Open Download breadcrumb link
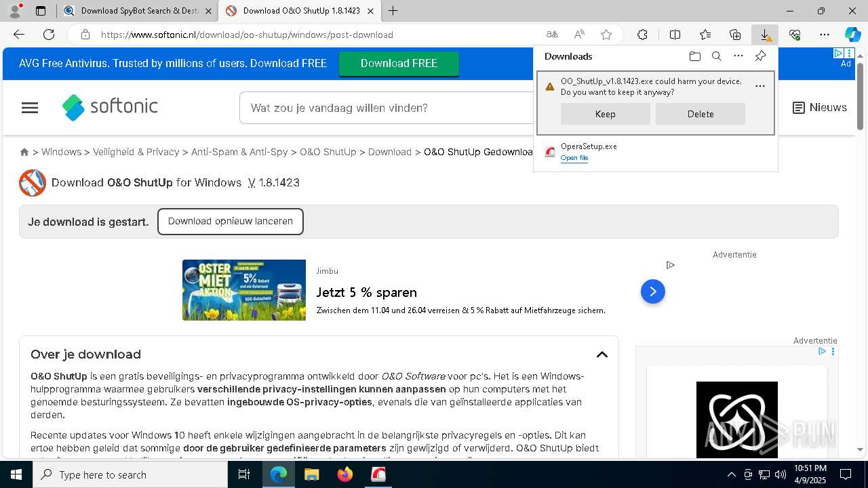Screen dimensions: 868x488 pos(390,152)
